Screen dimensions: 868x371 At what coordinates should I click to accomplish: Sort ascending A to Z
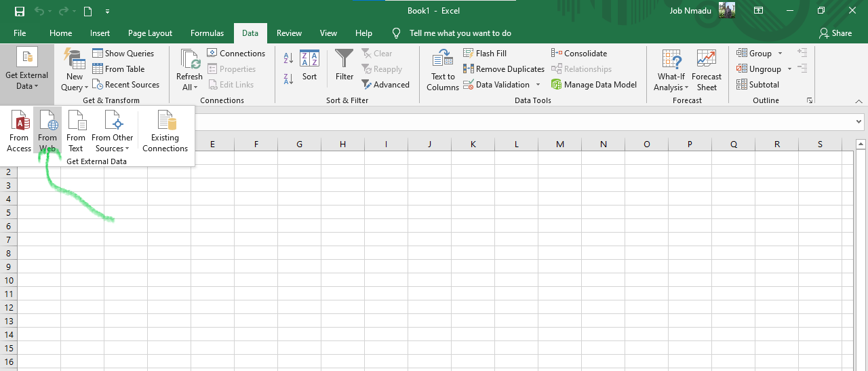click(x=288, y=58)
